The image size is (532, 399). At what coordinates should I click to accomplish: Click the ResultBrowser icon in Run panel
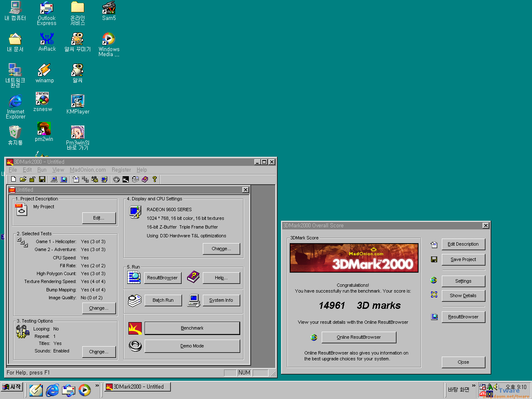click(134, 277)
